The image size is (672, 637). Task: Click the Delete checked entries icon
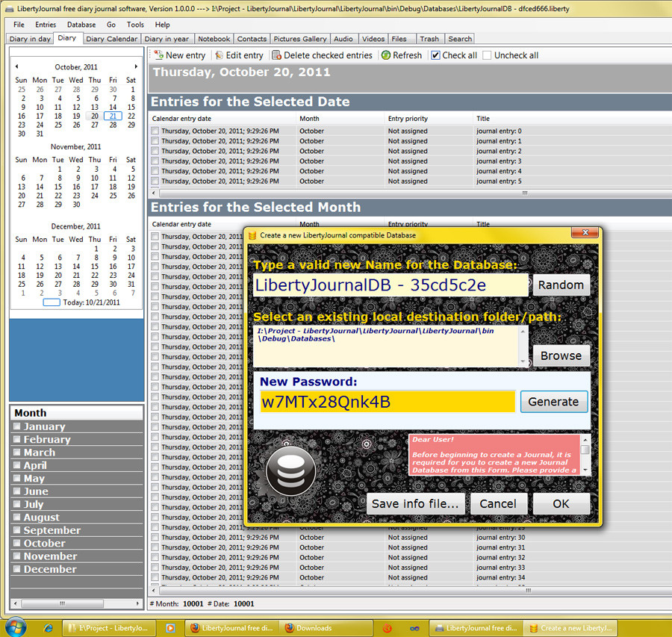tap(276, 55)
